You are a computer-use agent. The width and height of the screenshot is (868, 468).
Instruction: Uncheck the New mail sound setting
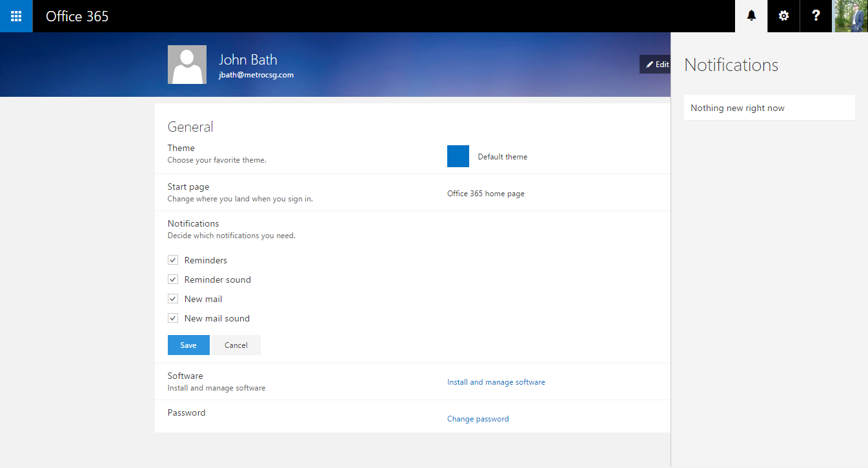point(172,318)
